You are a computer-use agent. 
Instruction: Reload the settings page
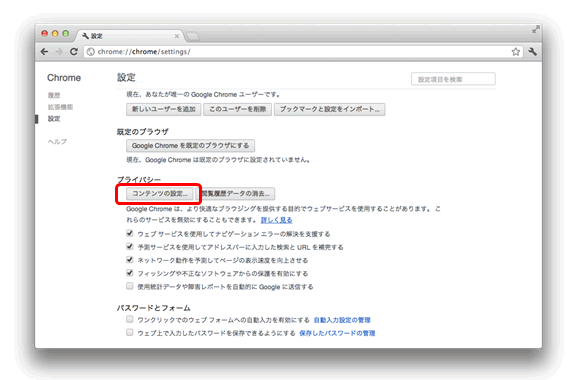[x=74, y=52]
